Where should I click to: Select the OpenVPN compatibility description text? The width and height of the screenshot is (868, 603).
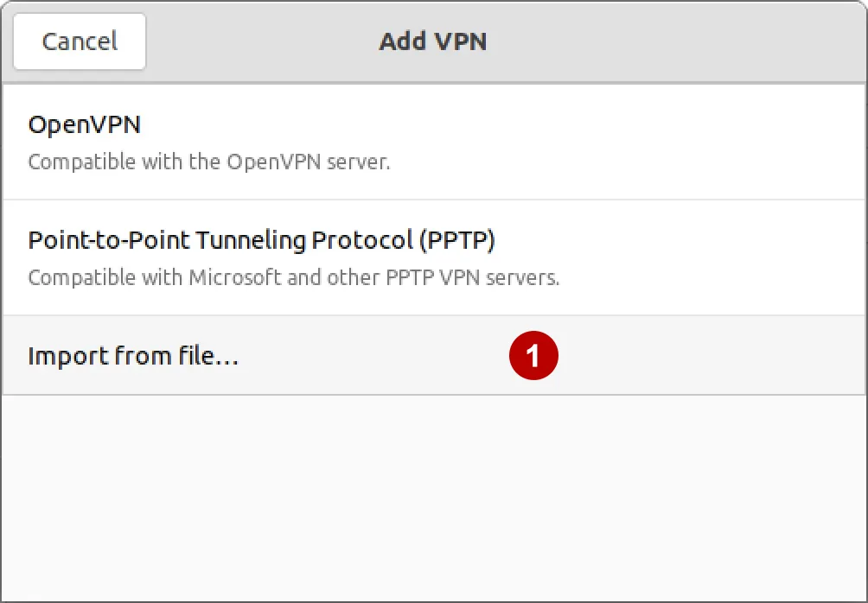[x=210, y=162]
